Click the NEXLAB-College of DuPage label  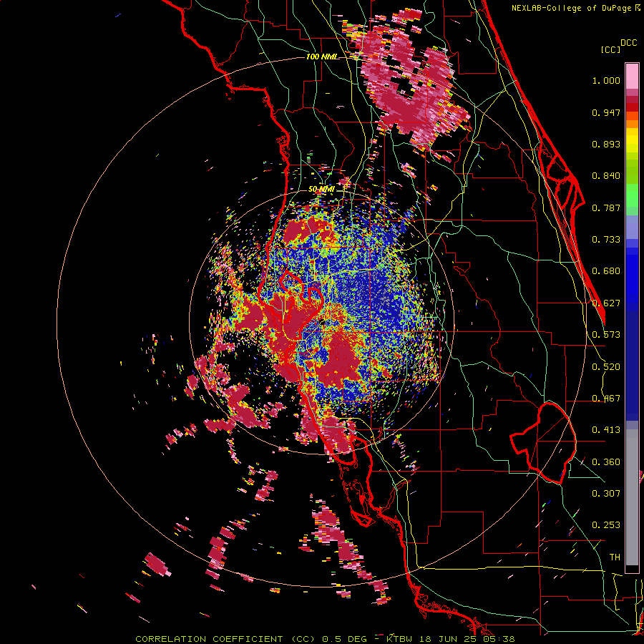[572, 8]
